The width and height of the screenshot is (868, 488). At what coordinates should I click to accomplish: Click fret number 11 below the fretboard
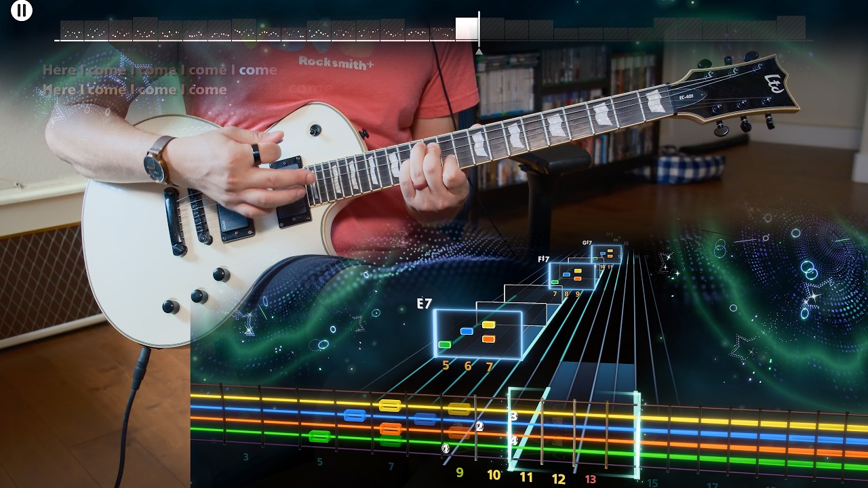tap(526, 477)
